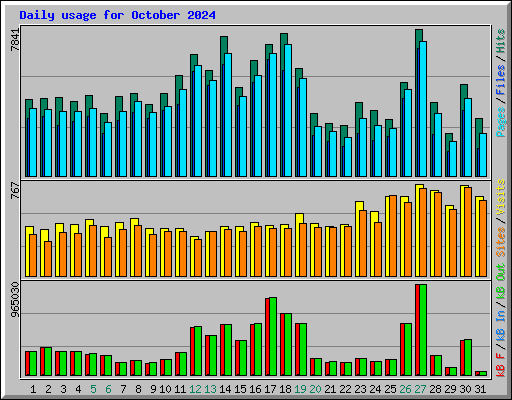Click the 7841 y-axis maximum label
This screenshot has height=400, width=512.
(x=15, y=40)
